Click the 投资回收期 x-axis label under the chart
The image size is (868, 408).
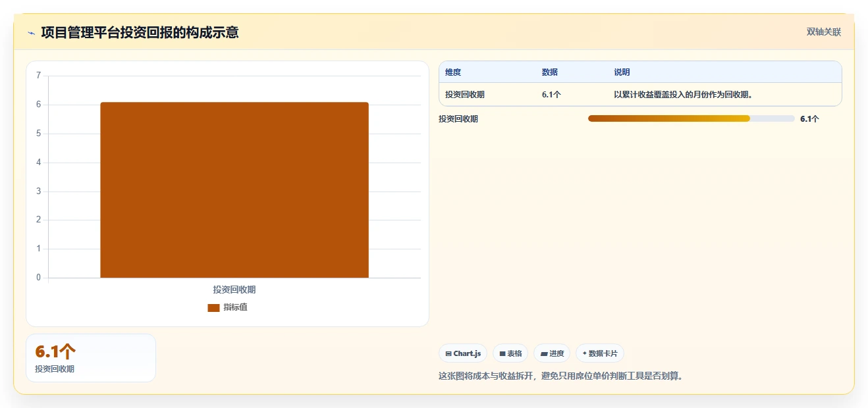pyautogui.click(x=234, y=290)
